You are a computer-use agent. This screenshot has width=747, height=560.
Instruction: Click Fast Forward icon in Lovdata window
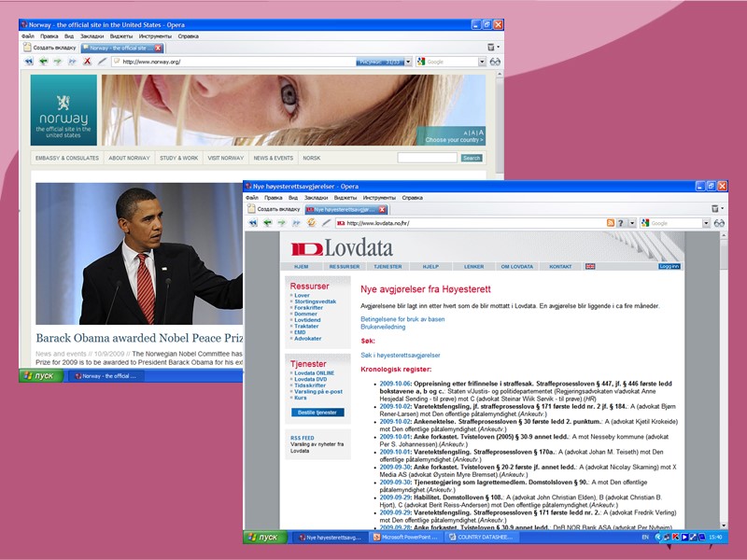pos(296,223)
